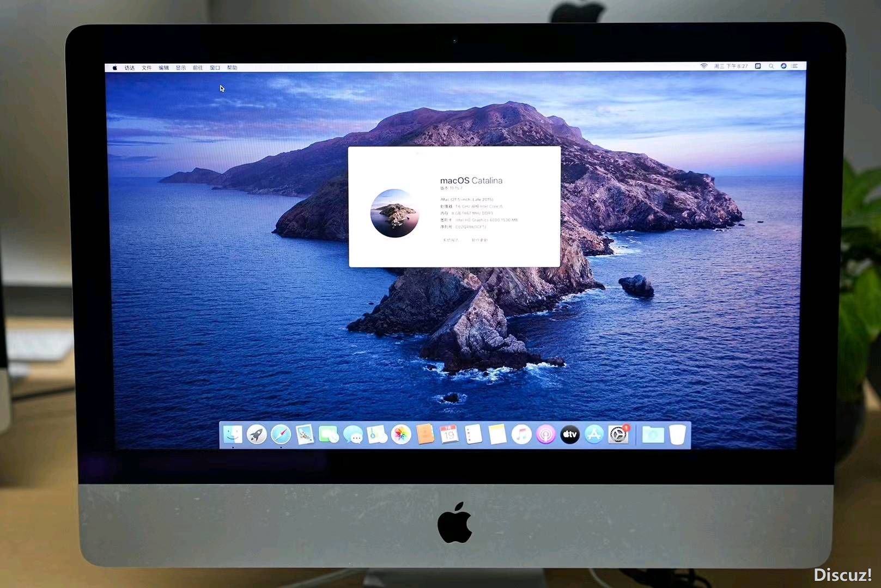
Task: Open Reminders from the Dock
Action: click(473, 434)
